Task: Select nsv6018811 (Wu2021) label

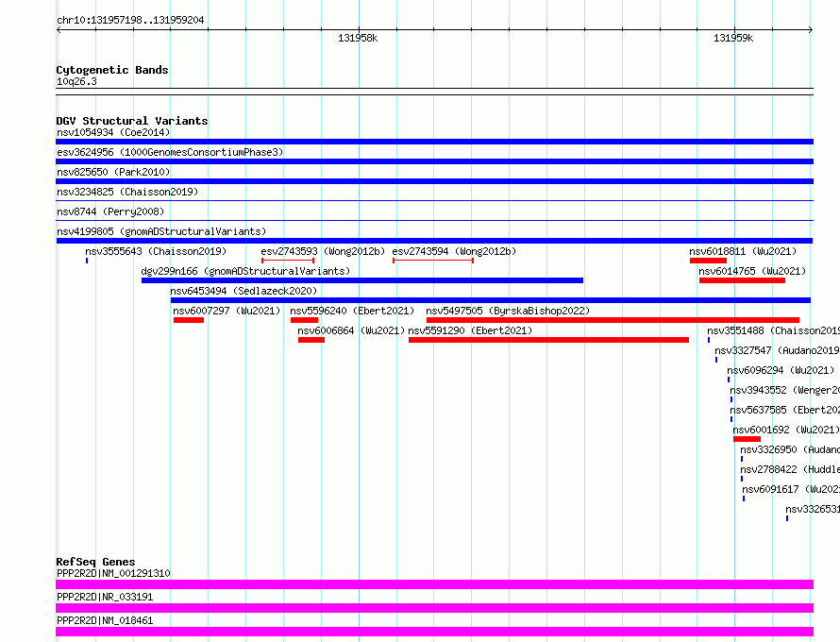Action: [743, 251]
